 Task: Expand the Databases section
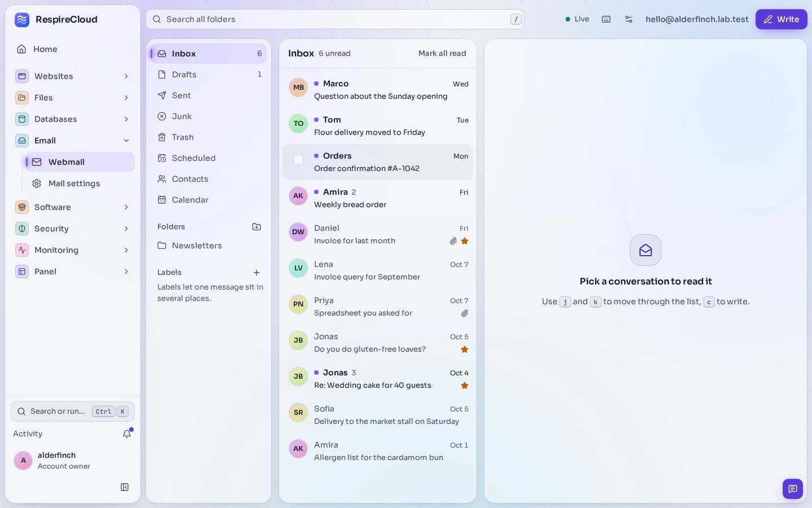73,119
